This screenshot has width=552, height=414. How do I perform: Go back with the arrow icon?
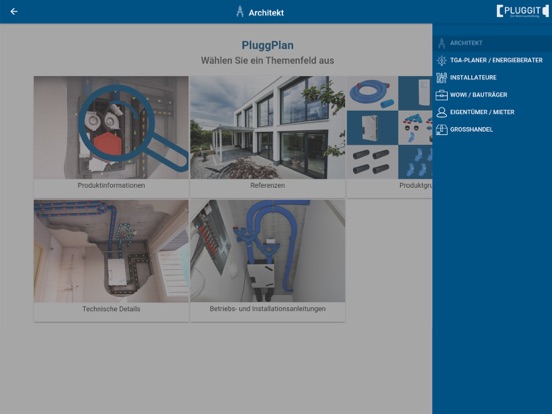(14, 12)
